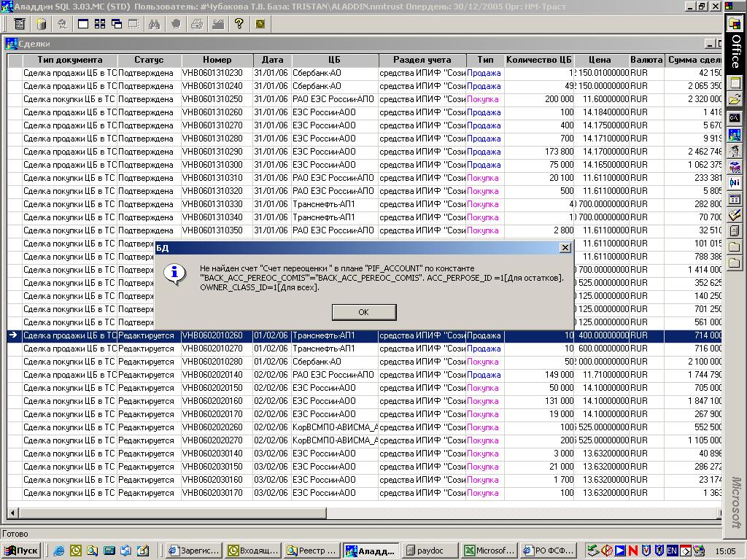The height and width of the screenshot is (560, 747).
Task: Click the clock icon in the toolbar
Action: pyautogui.click(x=260, y=24)
